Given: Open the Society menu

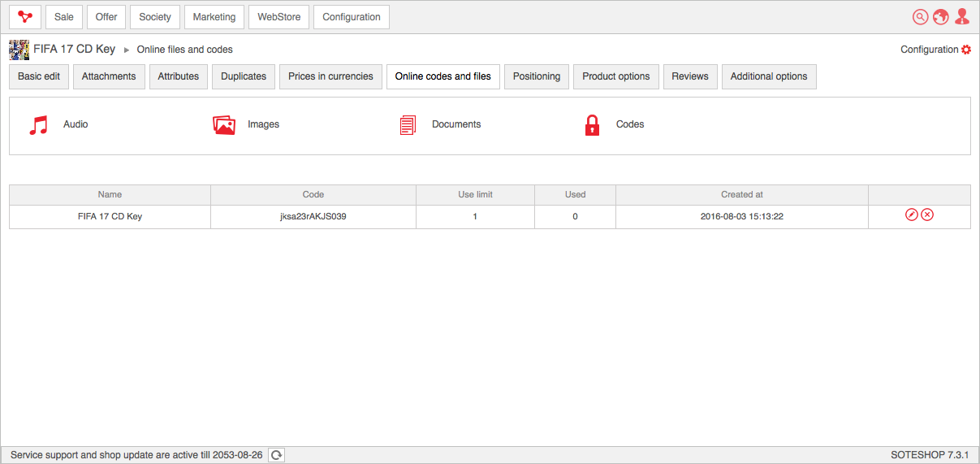Looking at the screenshot, I should coord(155,17).
